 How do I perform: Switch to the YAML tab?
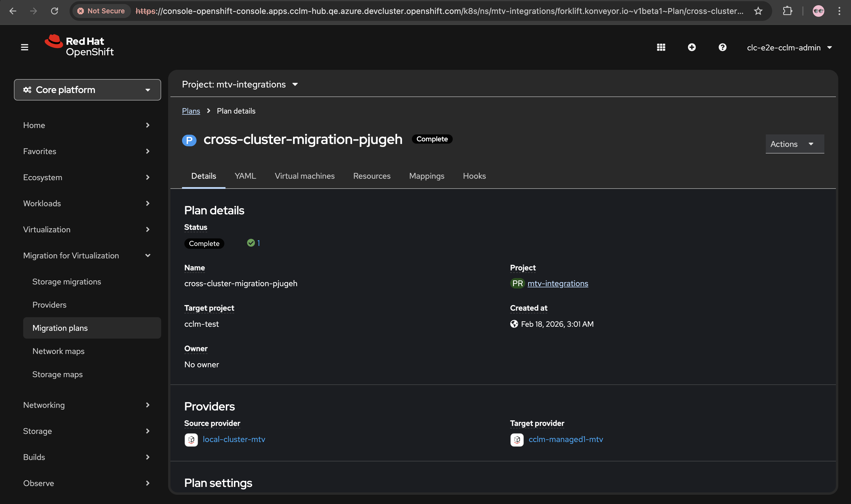point(245,176)
